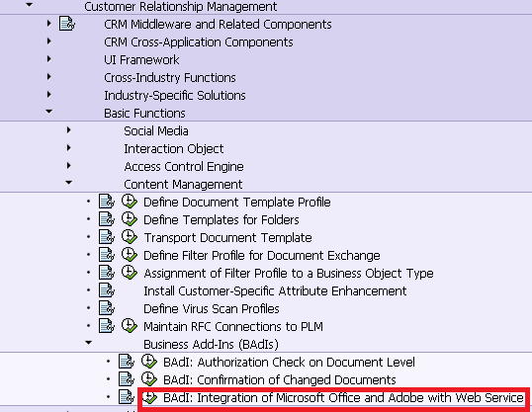Image resolution: width=532 pixels, height=412 pixels.
Task: Open documentation for BAdI Confirmation of Changed Documents
Action: (x=127, y=379)
